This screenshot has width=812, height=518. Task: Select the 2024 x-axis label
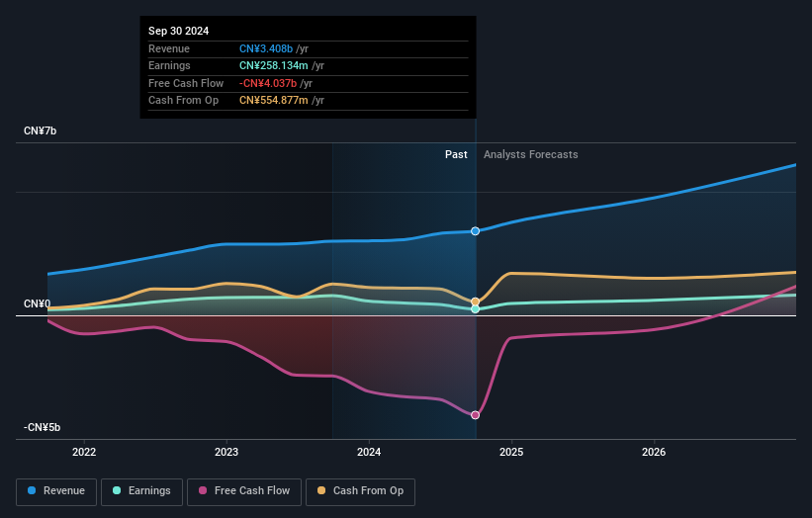pos(369,452)
